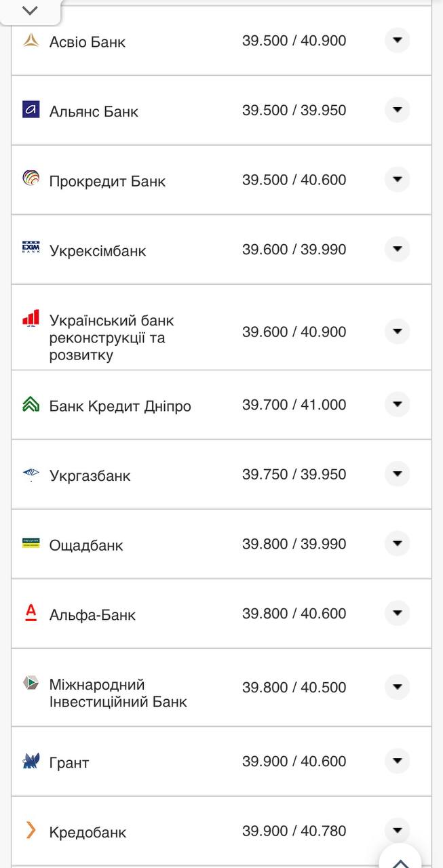Open details for Ощадбанк row
This screenshot has height=868, width=443.
397,544
